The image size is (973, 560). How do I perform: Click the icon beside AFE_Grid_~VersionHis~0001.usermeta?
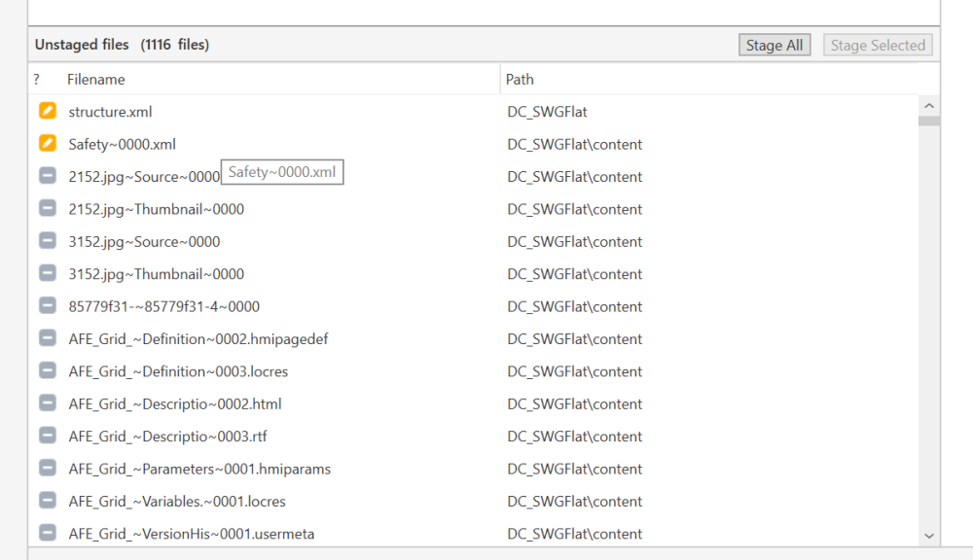[48, 533]
